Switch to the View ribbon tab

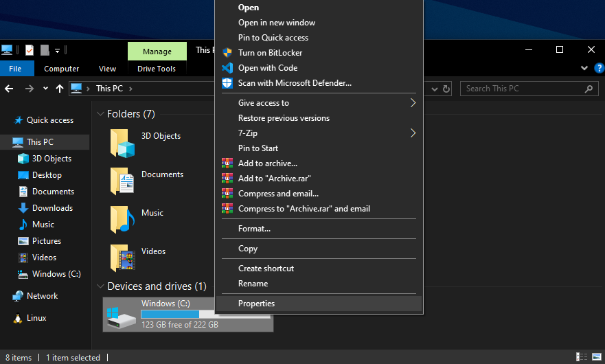(x=107, y=69)
